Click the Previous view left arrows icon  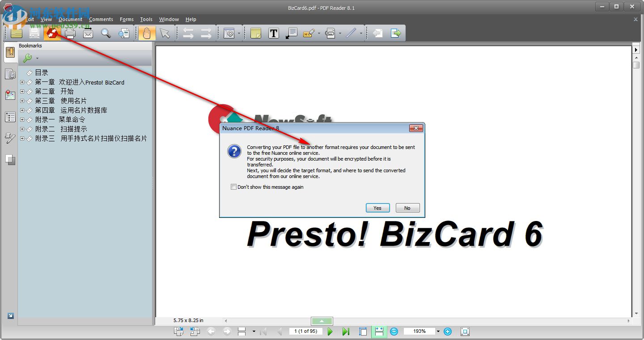click(188, 33)
